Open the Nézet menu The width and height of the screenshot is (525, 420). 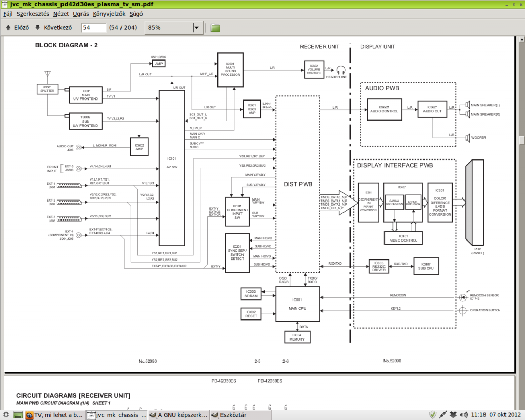(61, 14)
